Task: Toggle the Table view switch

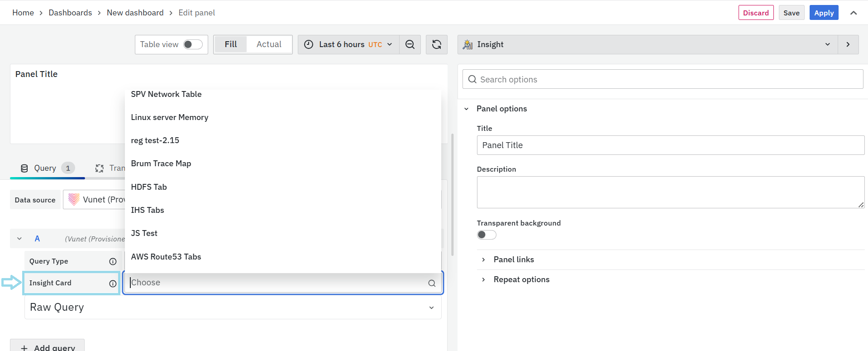Action: click(x=193, y=44)
